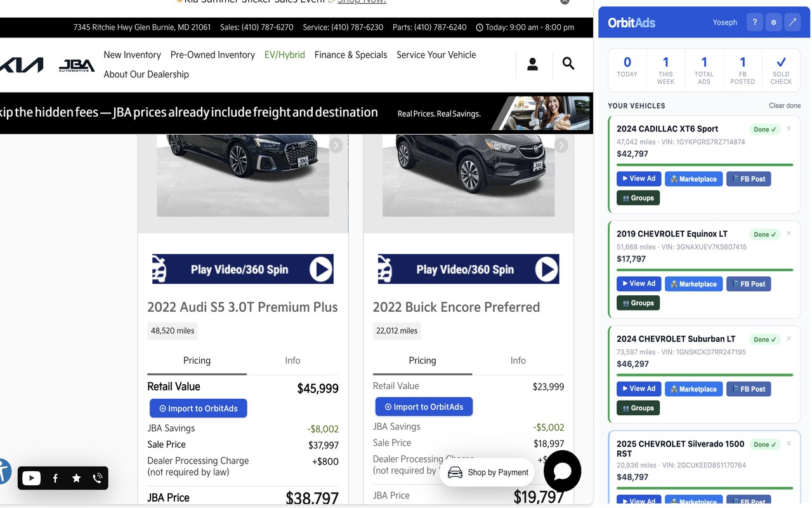Click today's hours 9:00 am - 8:00 pm
The image size is (812, 508).
click(525, 27)
